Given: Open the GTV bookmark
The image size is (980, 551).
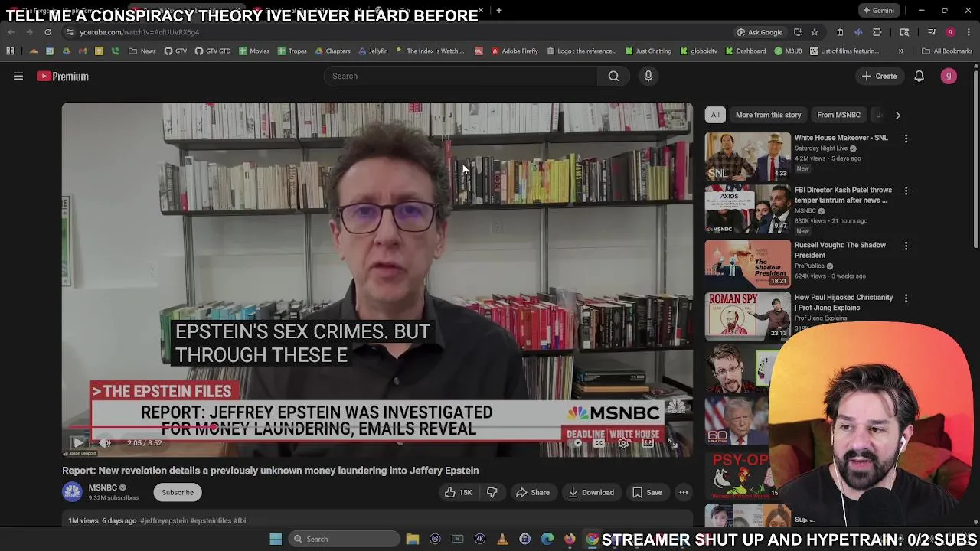Looking at the screenshot, I should pyautogui.click(x=175, y=51).
